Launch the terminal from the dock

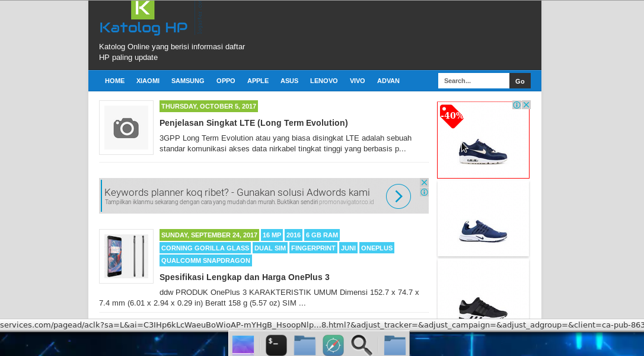coord(276,345)
